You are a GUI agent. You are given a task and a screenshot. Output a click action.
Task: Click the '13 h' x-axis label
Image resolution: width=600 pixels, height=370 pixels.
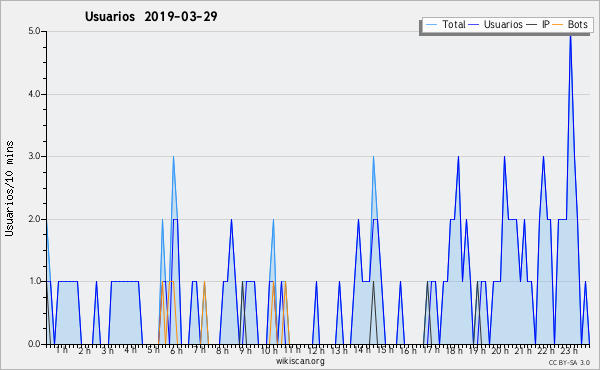pyautogui.click(x=339, y=350)
